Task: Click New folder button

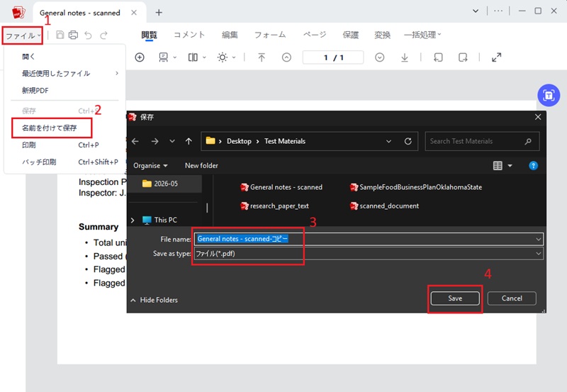Action: pos(201,166)
